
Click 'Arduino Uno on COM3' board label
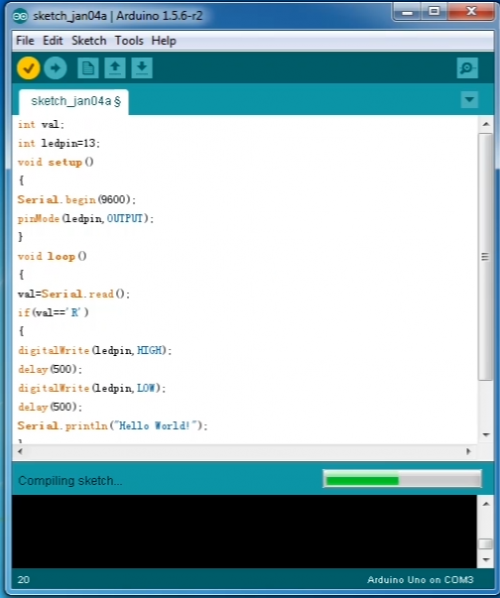(420, 580)
